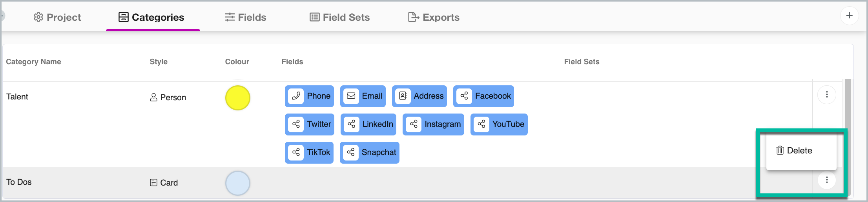Click the Twitter field chip
This screenshot has width=868, height=202.
pos(310,124)
